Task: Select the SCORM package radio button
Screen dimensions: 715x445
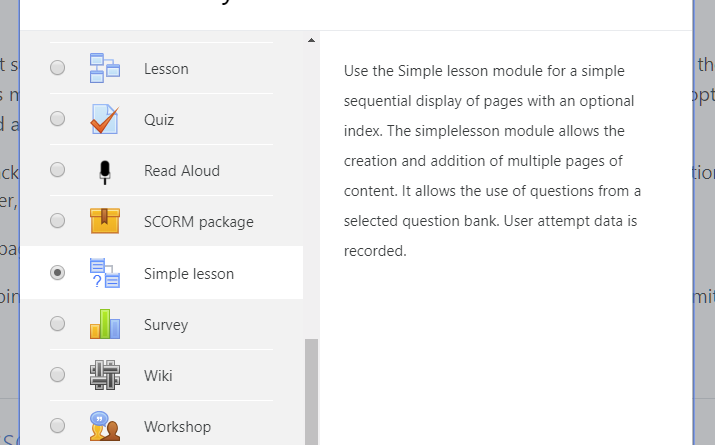Action: pos(57,221)
